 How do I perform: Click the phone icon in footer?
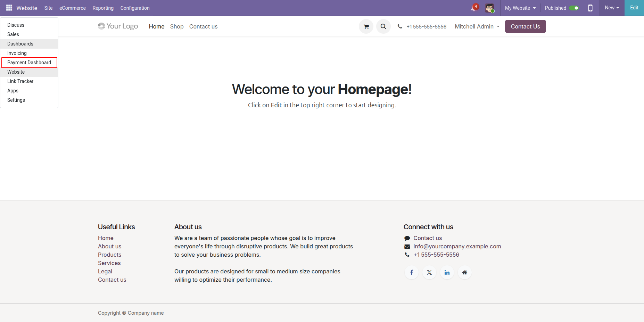(407, 255)
